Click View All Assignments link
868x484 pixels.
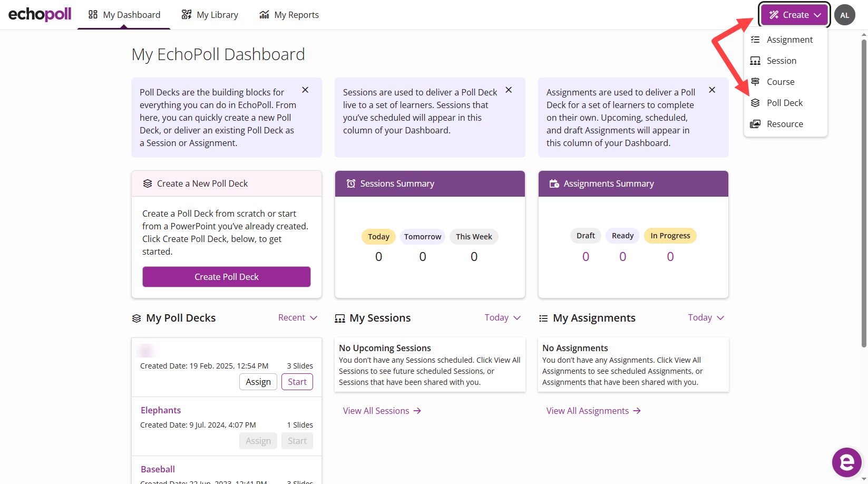[x=593, y=411]
